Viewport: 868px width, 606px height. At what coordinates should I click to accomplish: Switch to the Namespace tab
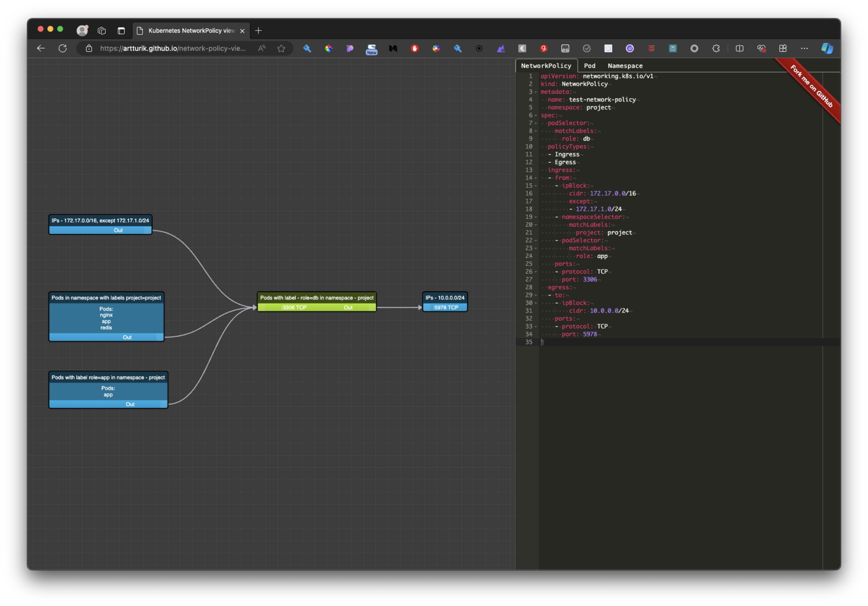(x=624, y=66)
